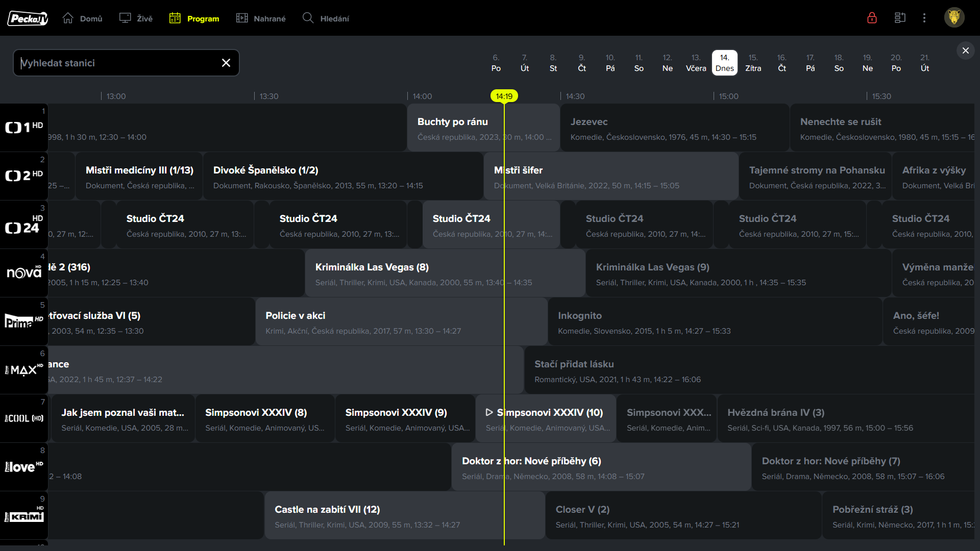Open Mistři šifer programme
The image size is (980, 551).
(611, 176)
